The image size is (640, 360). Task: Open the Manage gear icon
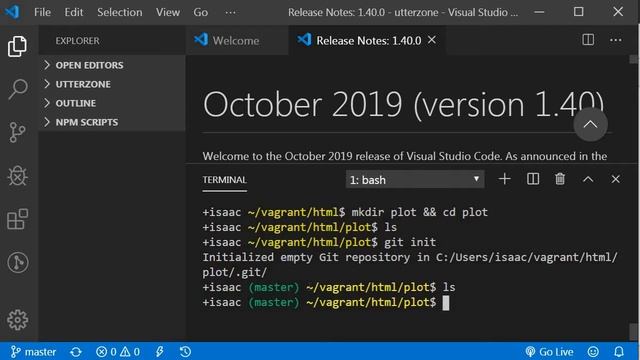pyautogui.click(x=18, y=320)
